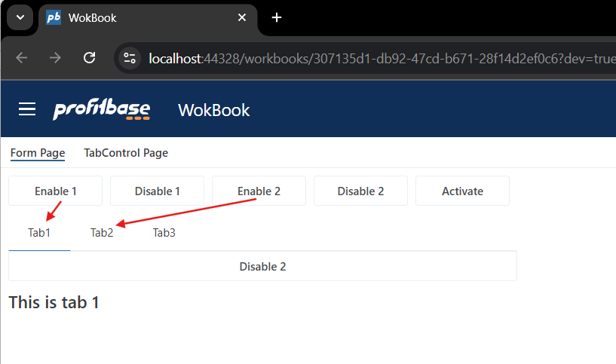Click the wide Disable 2 button inside Tab1
Viewport: 616px width, 364px height.
(262, 267)
